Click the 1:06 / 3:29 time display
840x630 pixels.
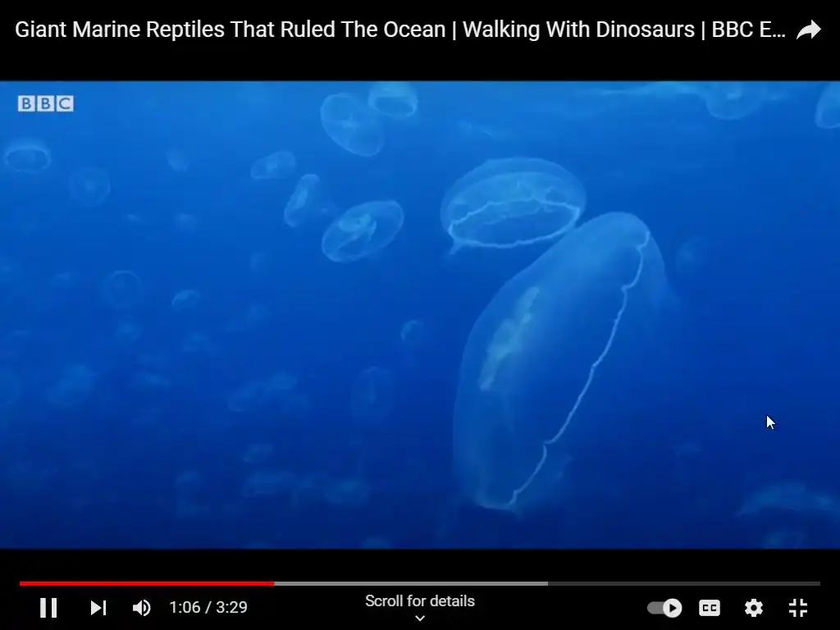(208, 607)
